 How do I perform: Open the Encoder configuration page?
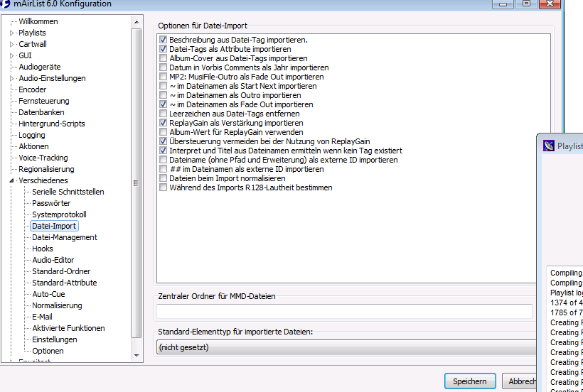click(x=33, y=89)
